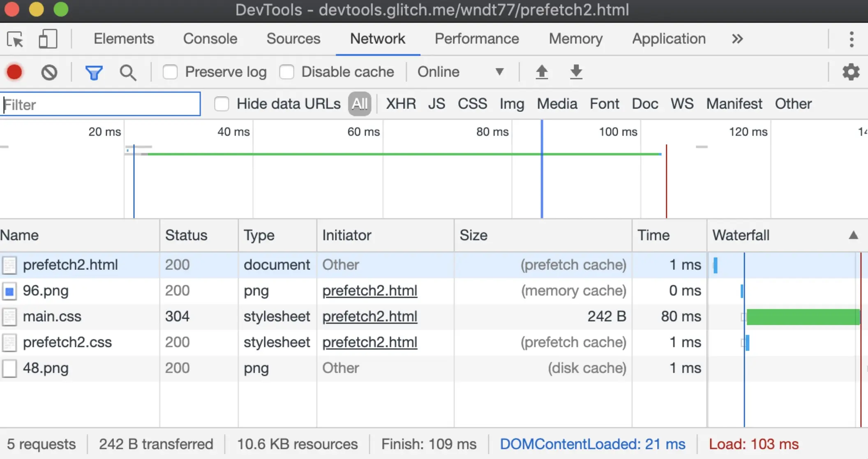Stop recording with the red record button
Image resolution: width=868 pixels, height=459 pixels.
pyautogui.click(x=15, y=72)
